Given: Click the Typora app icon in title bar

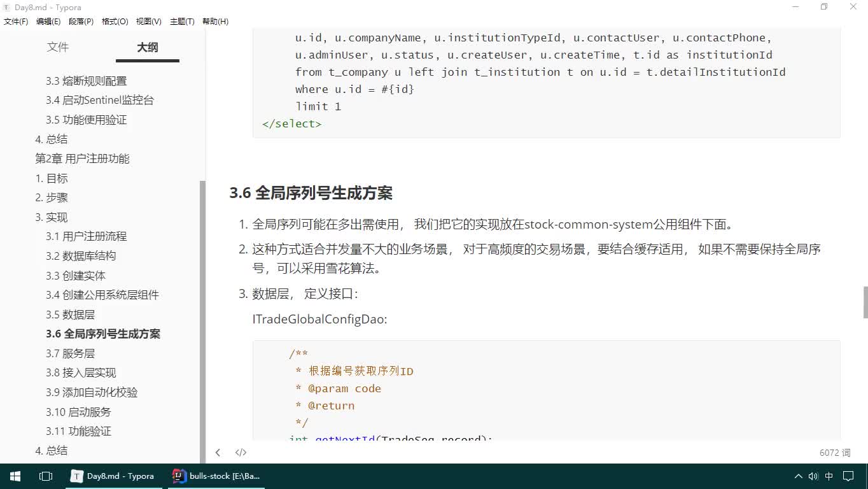Looking at the screenshot, I should [6, 7].
